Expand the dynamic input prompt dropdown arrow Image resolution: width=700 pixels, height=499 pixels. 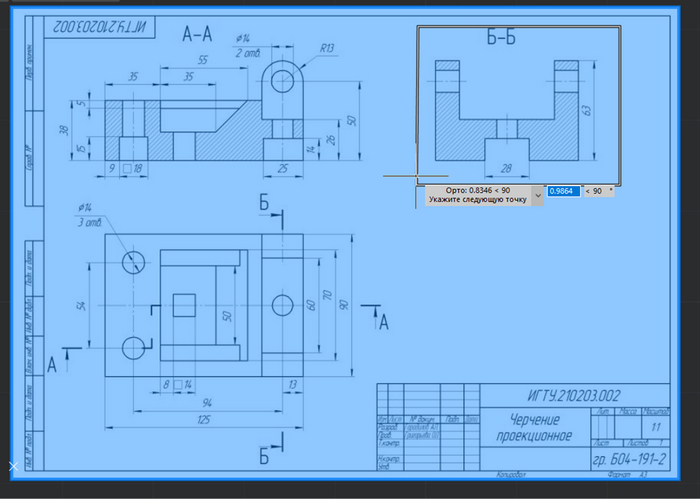538,195
